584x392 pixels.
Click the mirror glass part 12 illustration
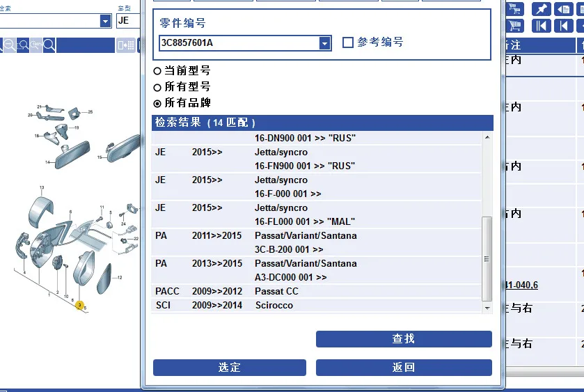pos(104,279)
